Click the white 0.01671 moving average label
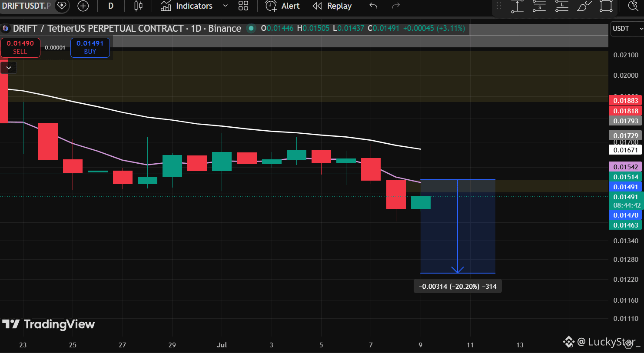Viewport: 644px width, 353px height. [x=625, y=150]
